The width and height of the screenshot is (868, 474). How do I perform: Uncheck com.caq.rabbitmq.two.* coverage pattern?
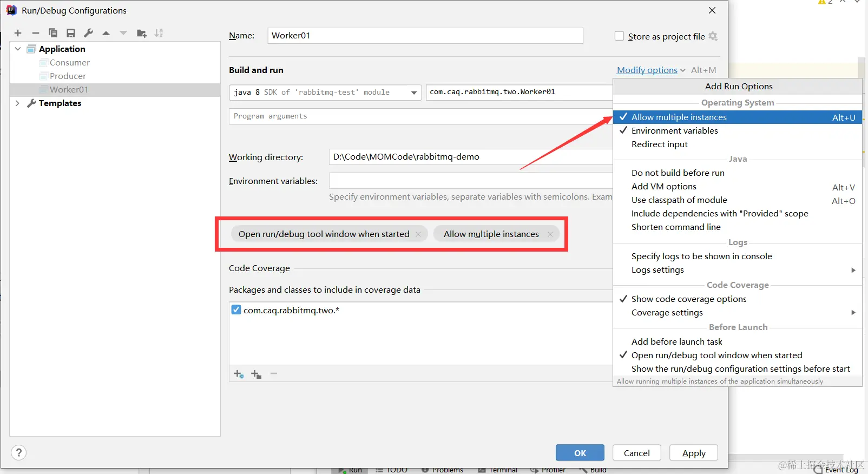tap(236, 310)
